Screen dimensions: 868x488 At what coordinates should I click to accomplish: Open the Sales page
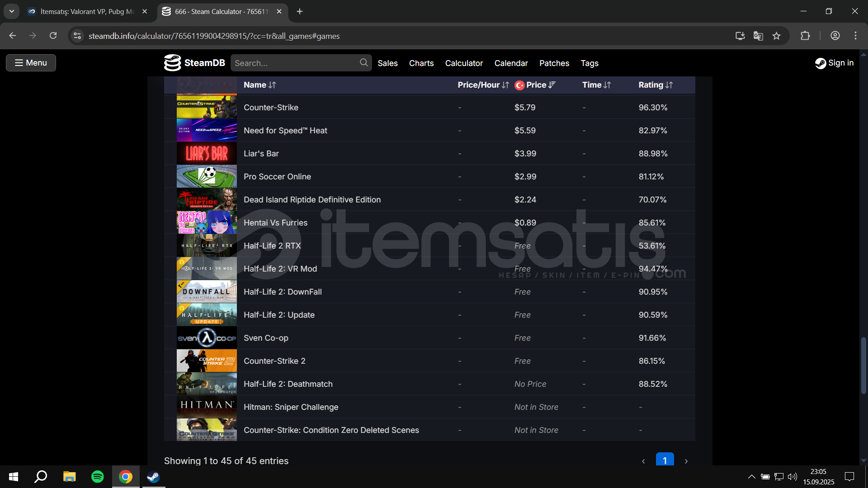(387, 63)
